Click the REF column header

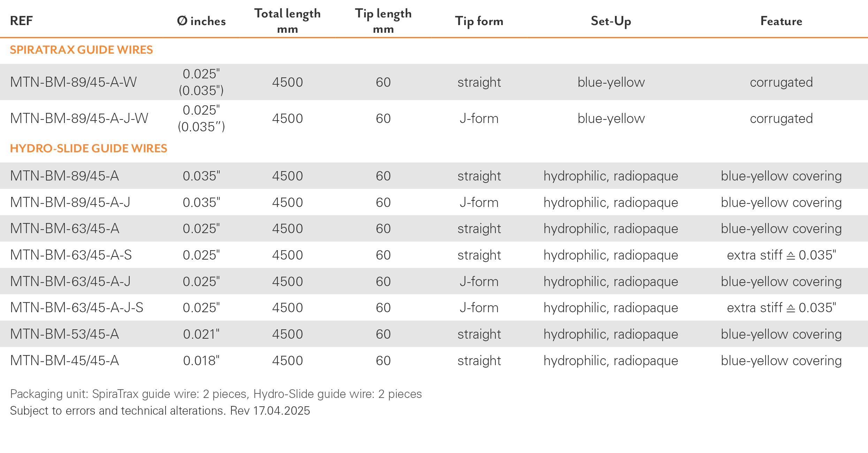(21, 21)
